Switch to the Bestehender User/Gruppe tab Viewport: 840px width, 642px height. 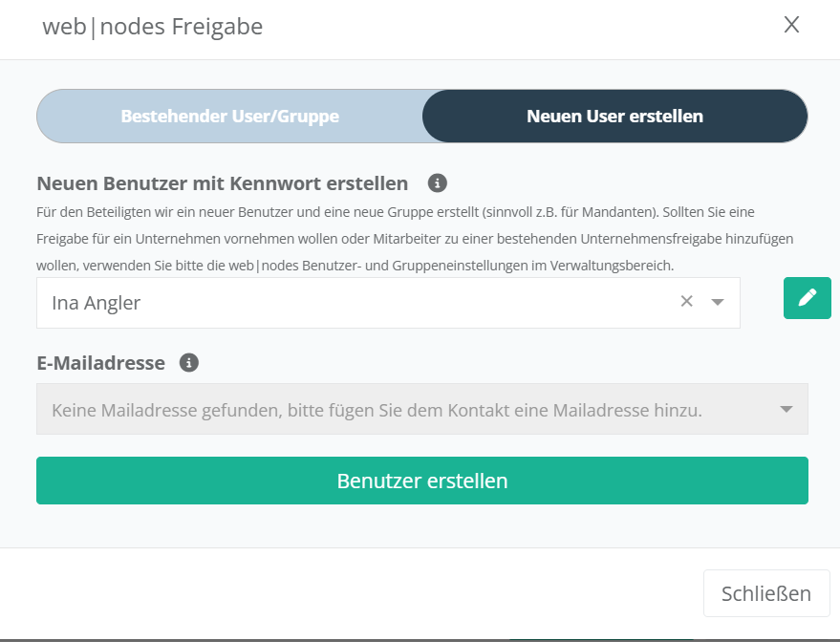coord(229,117)
